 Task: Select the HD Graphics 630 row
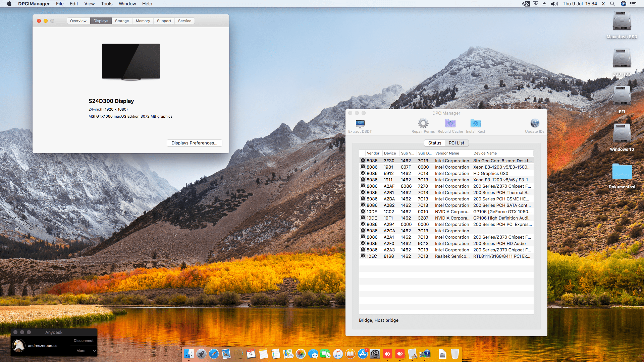click(x=446, y=173)
